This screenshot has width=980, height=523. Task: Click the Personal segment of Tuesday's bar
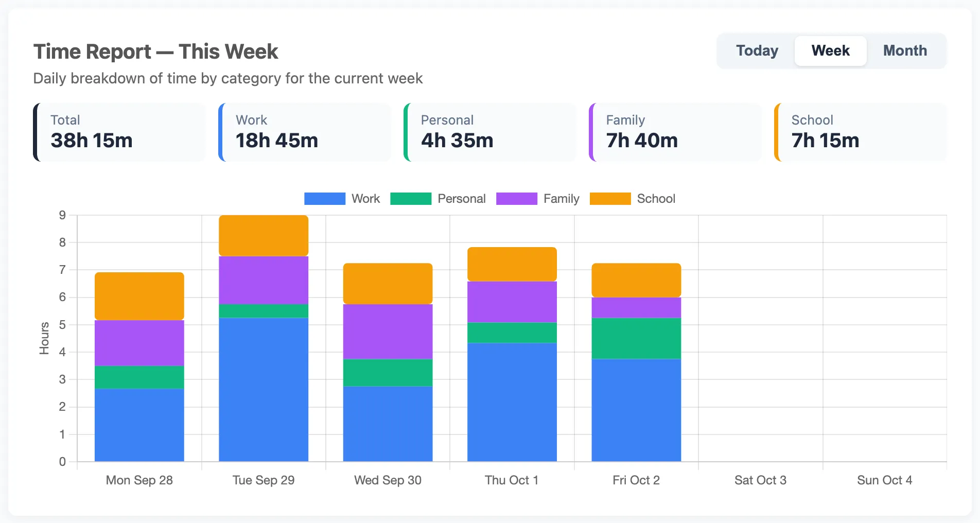264,311
